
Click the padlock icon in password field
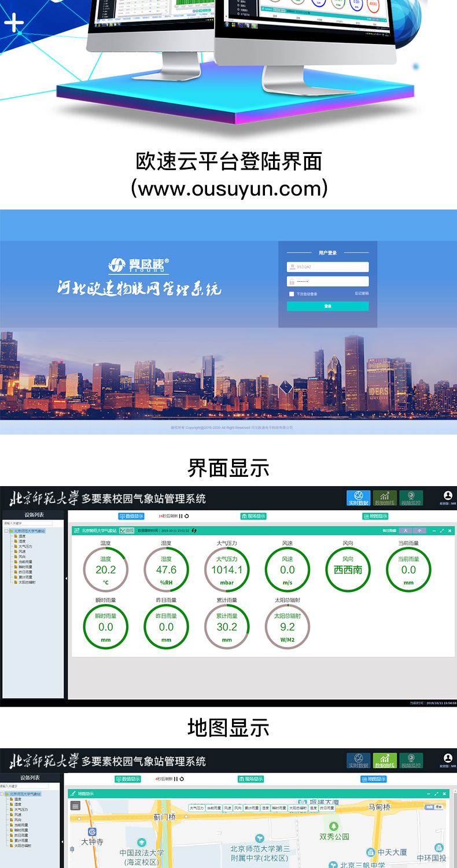tap(292, 281)
